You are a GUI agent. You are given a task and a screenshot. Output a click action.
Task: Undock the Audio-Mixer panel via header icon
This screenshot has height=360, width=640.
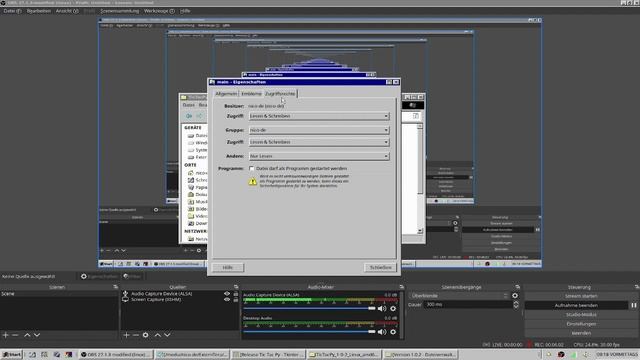coord(402,287)
